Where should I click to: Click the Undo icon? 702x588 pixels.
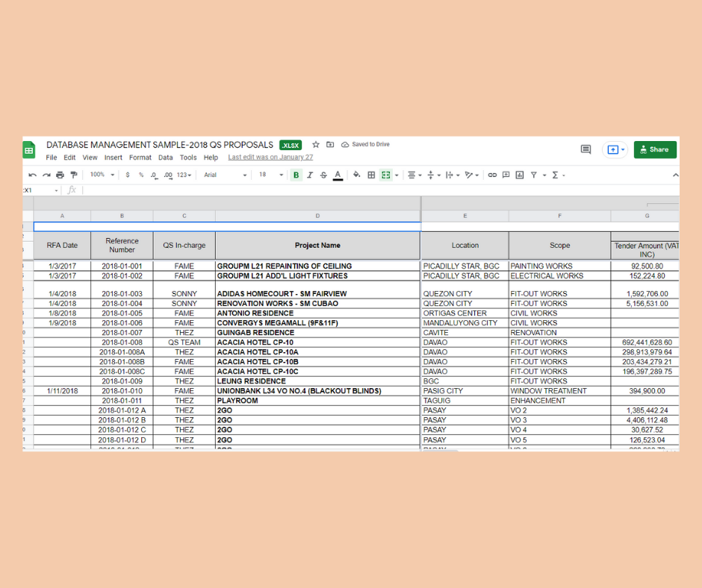(32, 175)
